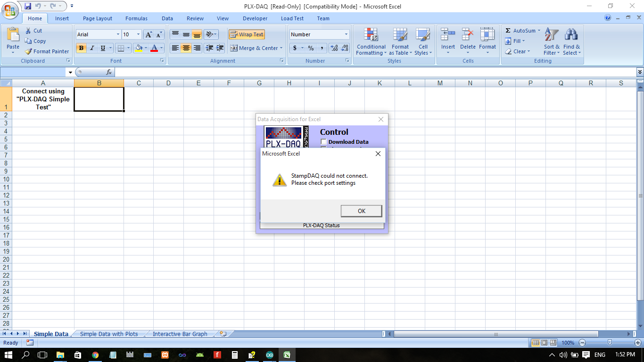Select the Format Painter tool
Image resolution: width=644 pixels, height=362 pixels.
tap(47, 51)
